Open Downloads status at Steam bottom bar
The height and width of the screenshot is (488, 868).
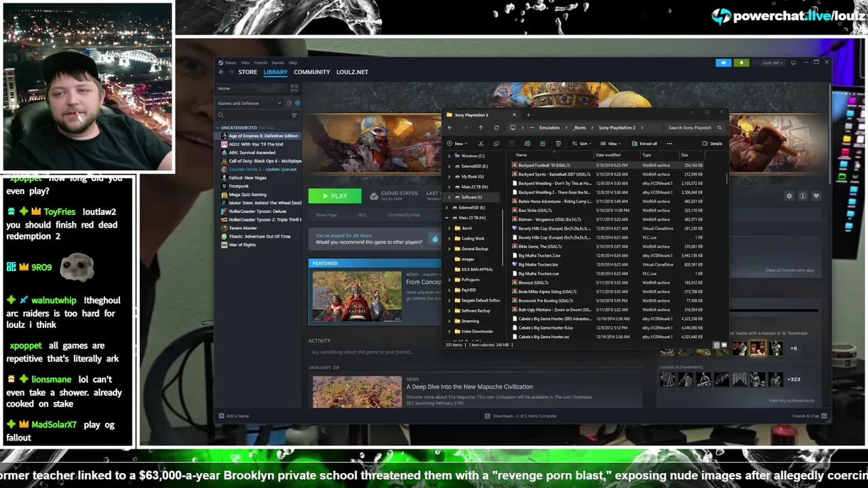(520, 416)
